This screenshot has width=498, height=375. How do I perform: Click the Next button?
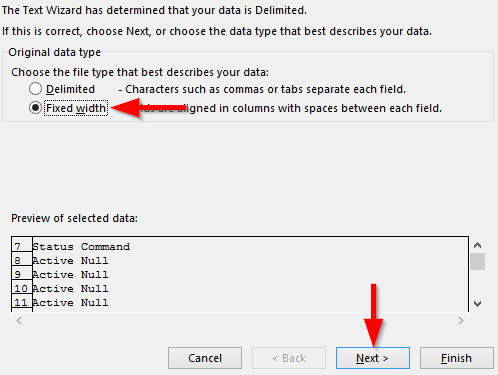click(x=373, y=358)
